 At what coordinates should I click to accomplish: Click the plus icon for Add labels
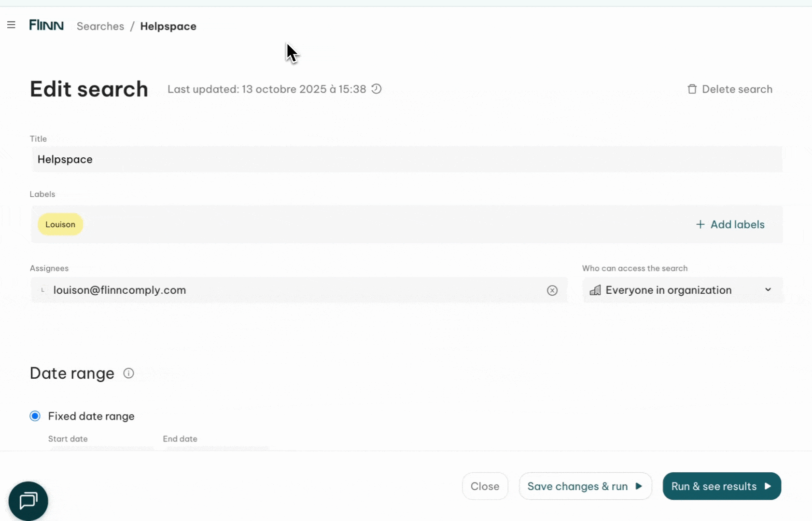700,225
